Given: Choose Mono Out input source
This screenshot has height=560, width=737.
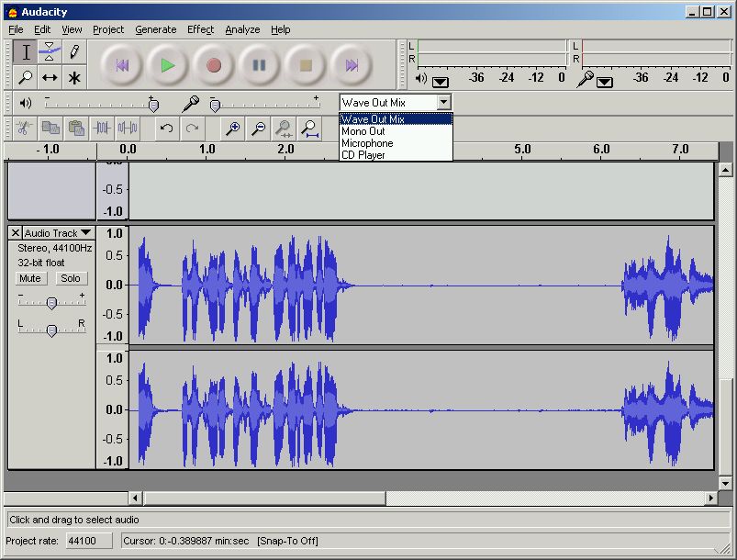Looking at the screenshot, I should click(396, 131).
